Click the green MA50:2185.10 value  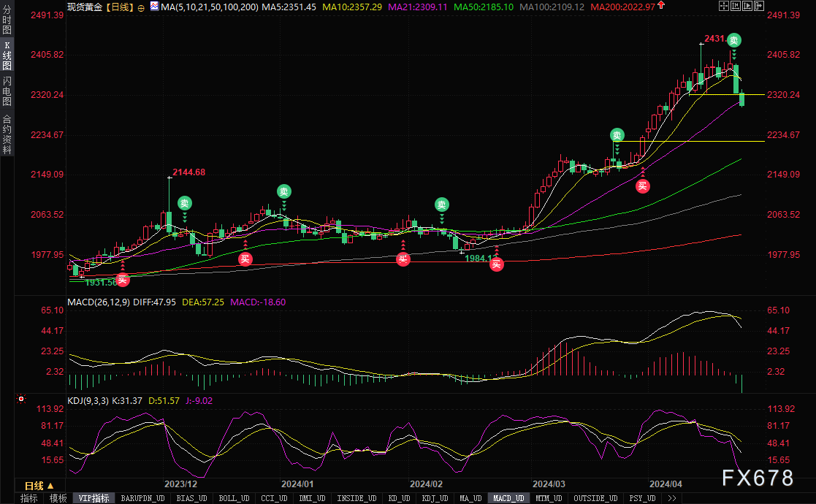[484, 7]
